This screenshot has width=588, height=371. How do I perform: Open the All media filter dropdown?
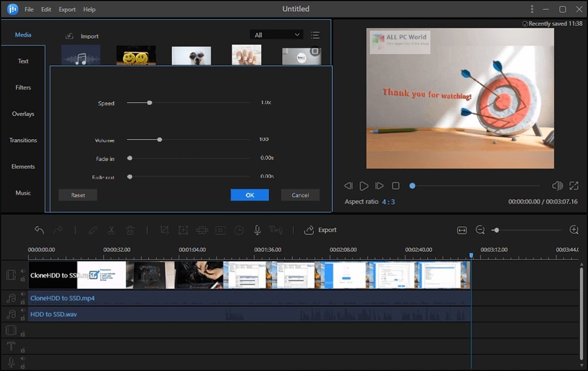(x=276, y=35)
